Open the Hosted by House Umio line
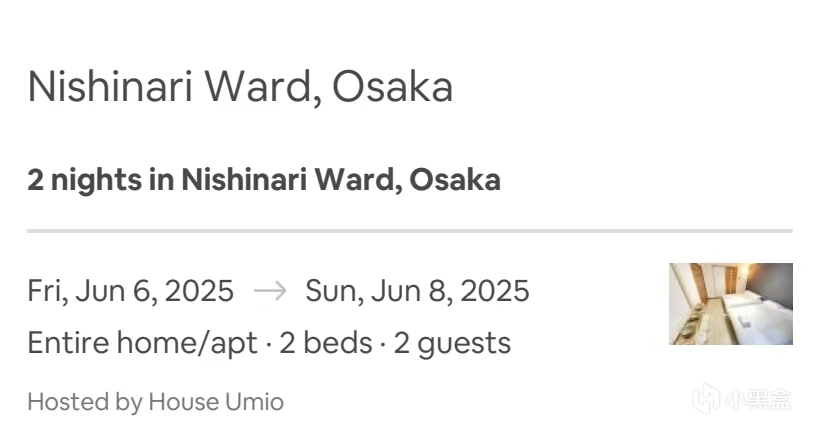This screenshot has height=426, width=815. coord(155,402)
